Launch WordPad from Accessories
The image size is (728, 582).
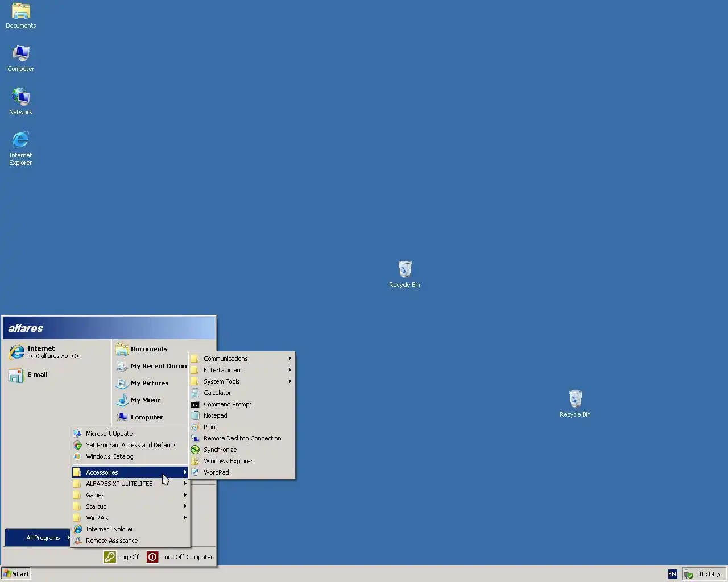[x=242, y=472]
